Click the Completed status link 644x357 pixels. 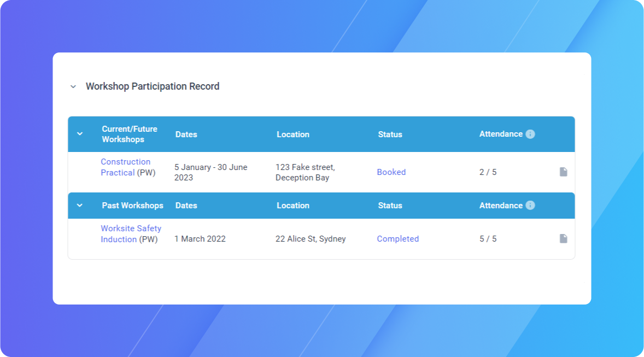point(397,239)
